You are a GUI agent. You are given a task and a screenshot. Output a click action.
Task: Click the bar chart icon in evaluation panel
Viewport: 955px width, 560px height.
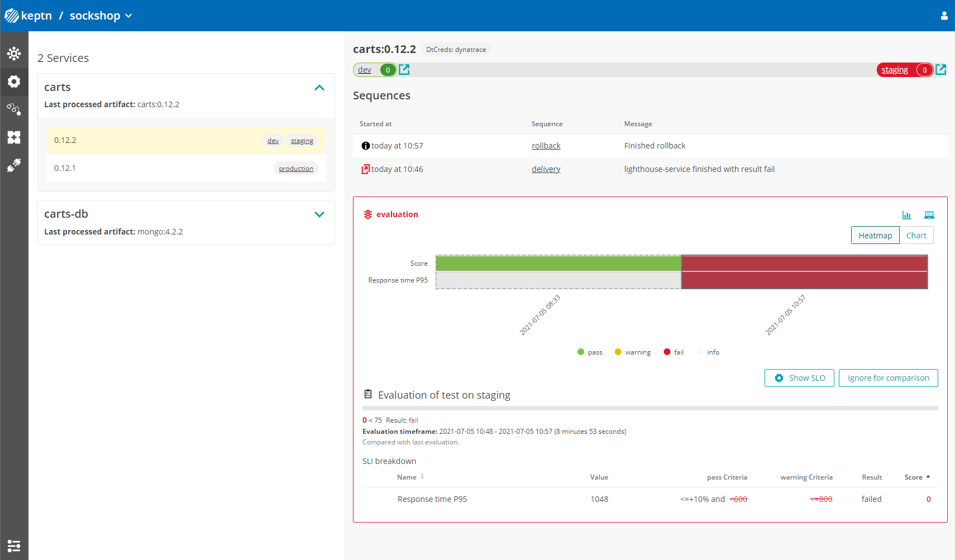[x=906, y=215]
